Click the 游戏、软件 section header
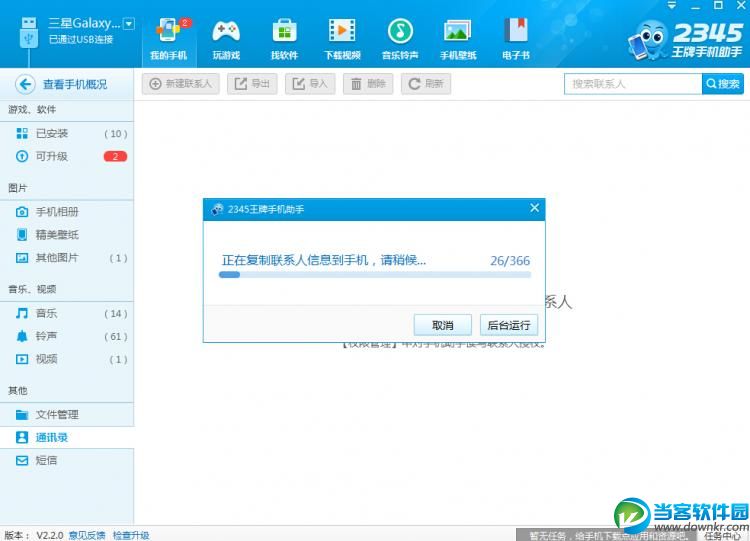 32,110
